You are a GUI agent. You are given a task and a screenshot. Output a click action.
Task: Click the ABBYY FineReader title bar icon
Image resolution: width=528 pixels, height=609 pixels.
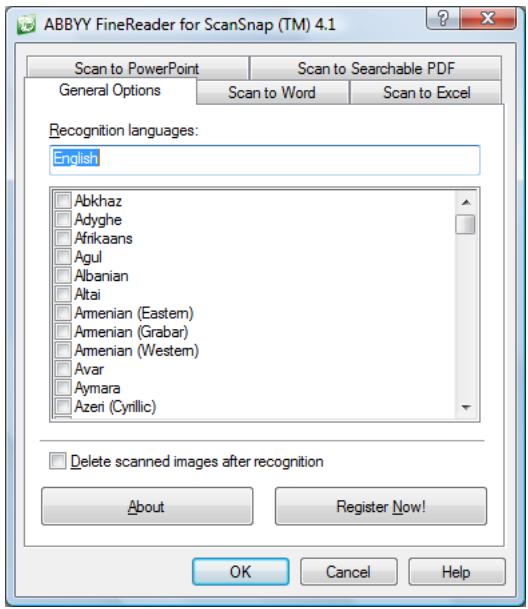[26, 25]
